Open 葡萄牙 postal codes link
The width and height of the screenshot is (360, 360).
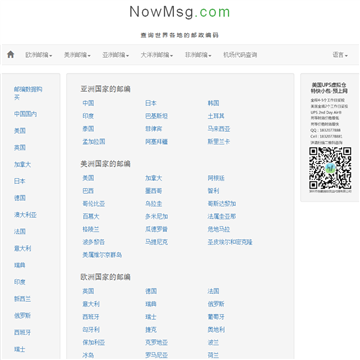pos(216,317)
